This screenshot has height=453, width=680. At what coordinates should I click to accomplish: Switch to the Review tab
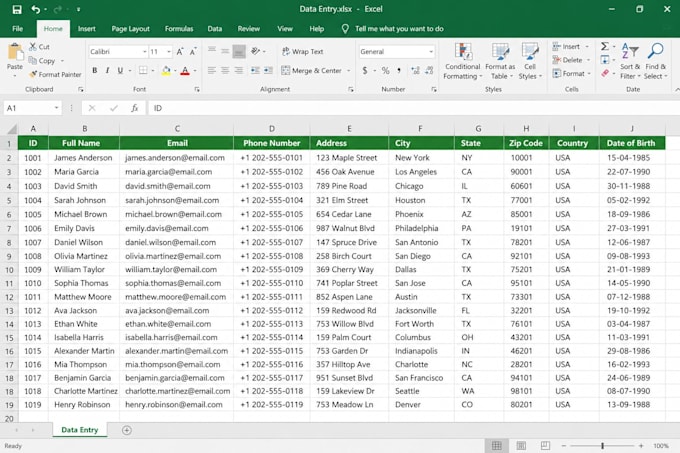[248, 29]
